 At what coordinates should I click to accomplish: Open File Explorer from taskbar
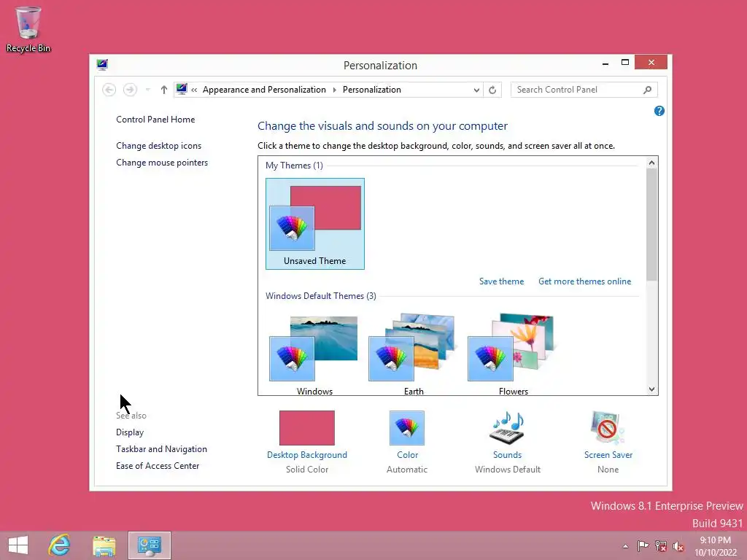(104, 545)
